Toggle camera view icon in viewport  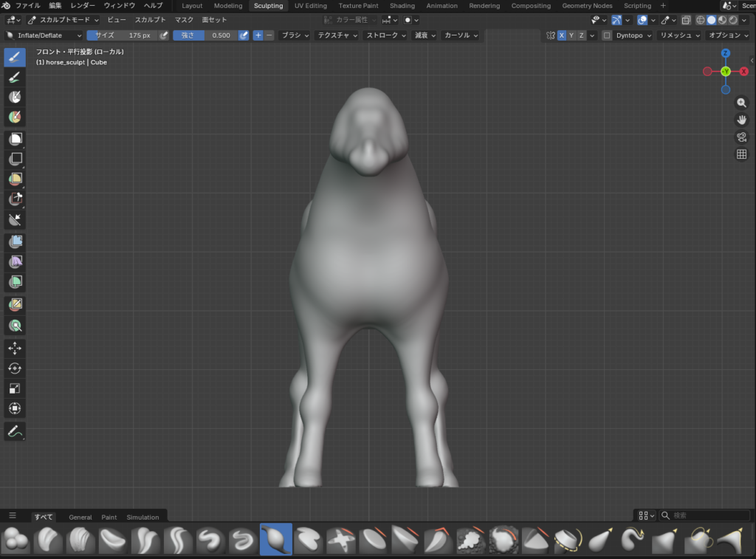point(741,137)
